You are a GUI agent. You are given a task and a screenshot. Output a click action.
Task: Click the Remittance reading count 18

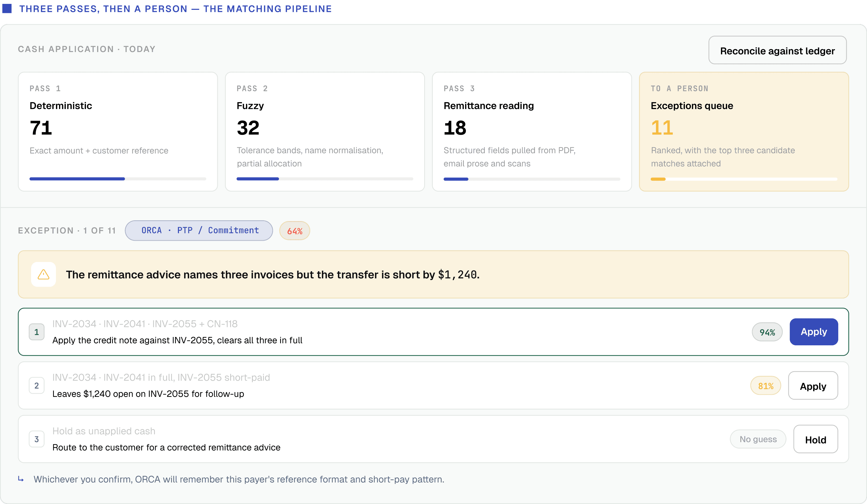[455, 128]
